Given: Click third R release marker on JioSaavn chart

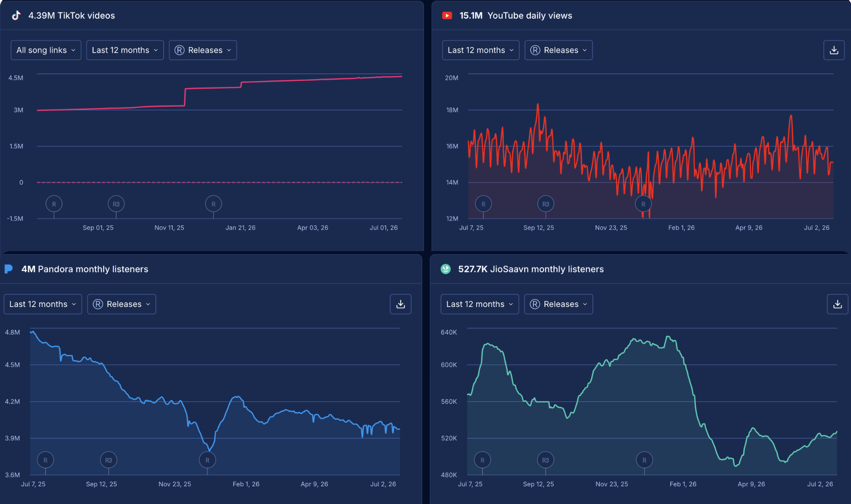Looking at the screenshot, I should coord(644,460).
